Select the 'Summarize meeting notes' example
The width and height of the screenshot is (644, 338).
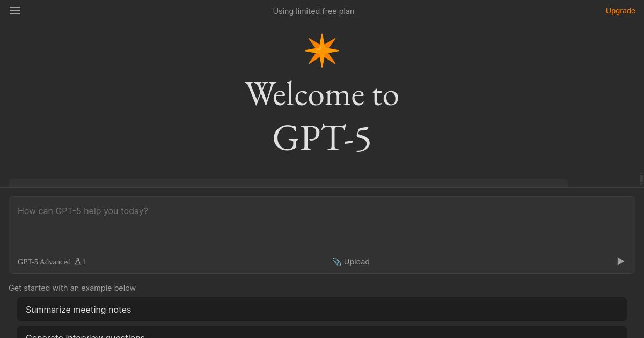tap(78, 310)
